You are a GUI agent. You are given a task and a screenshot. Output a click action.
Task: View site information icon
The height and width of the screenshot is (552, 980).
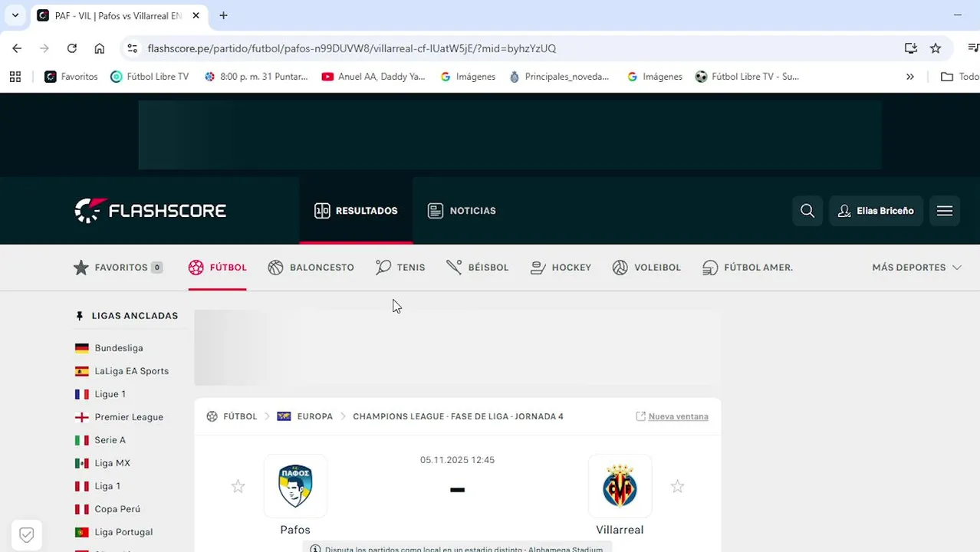(132, 48)
